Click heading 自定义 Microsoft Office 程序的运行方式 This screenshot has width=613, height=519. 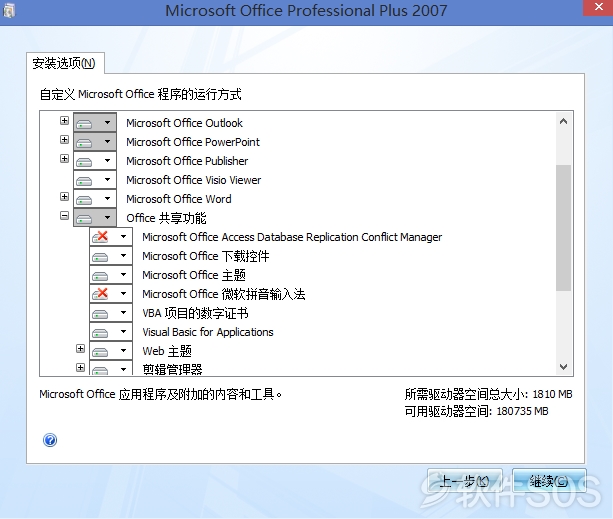pyautogui.click(x=141, y=94)
